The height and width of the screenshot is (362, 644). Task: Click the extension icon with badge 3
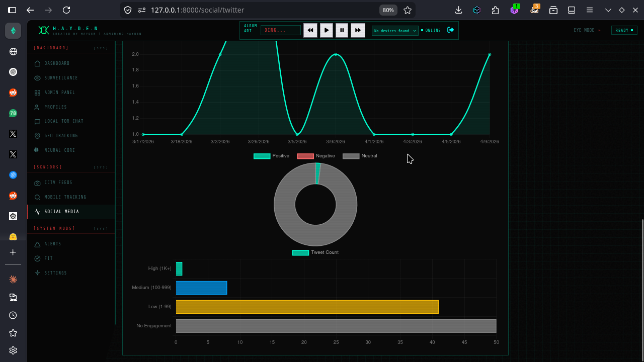pos(534,10)
